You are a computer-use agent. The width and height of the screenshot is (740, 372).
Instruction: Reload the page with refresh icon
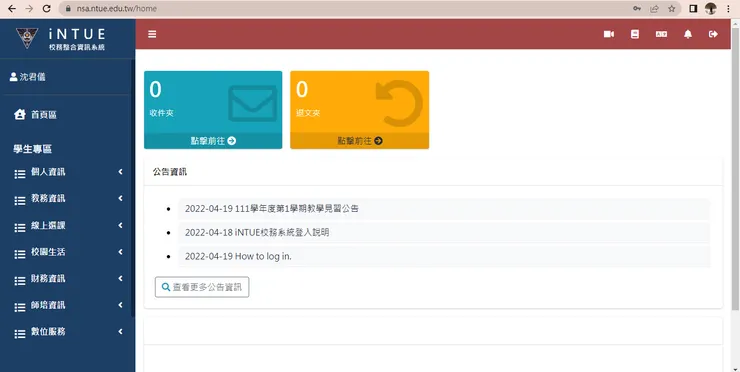46,8
